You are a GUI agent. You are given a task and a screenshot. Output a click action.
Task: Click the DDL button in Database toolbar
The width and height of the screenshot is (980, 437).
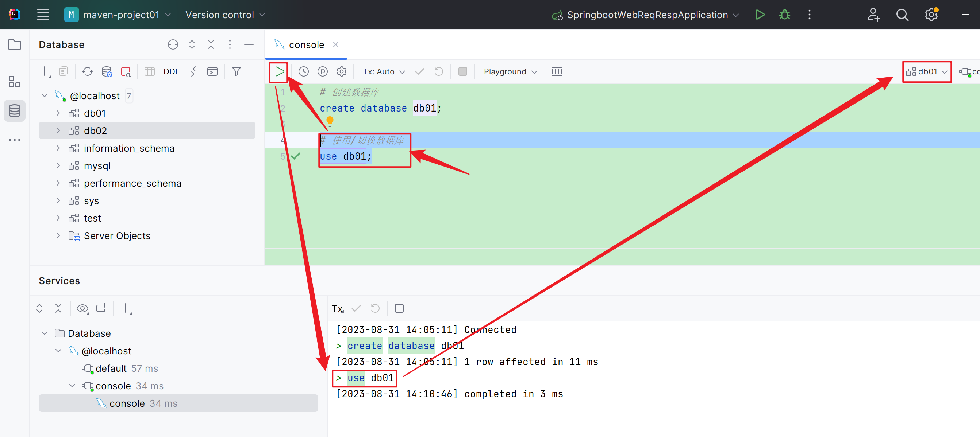click(x=171, y=71)
